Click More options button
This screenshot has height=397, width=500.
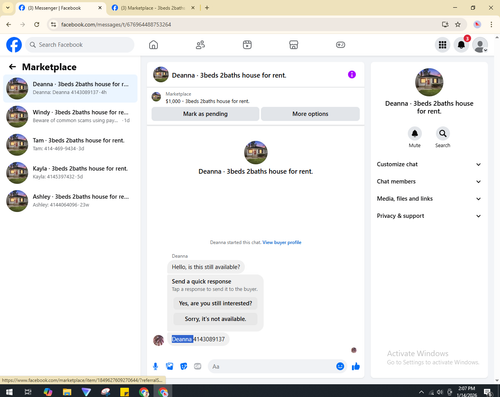[x=310, y=114]
